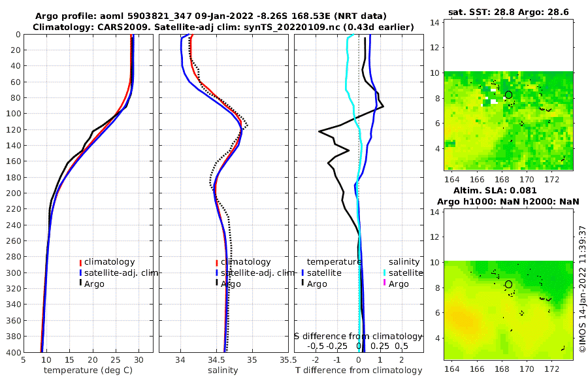
Task: Click 'S difference from climatology' label
Action: pos(358,337)
